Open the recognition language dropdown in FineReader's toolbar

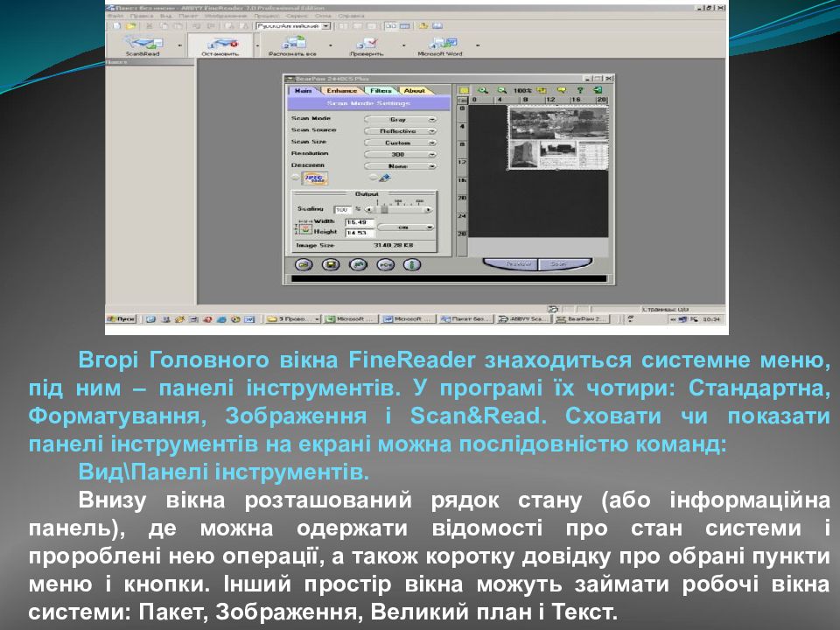(x=292, y=25)
